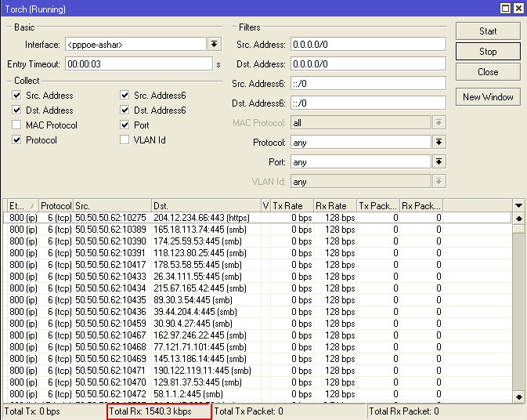Click the Port filter field
527x420 pixels.
pyautogui.click(x=361, y=162)
